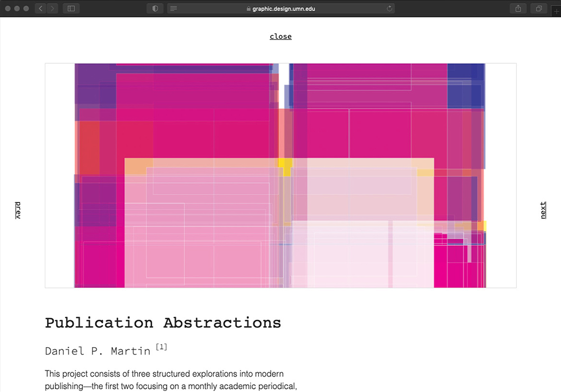
Task: Go to the prev project link
Action: click(18, 210)
